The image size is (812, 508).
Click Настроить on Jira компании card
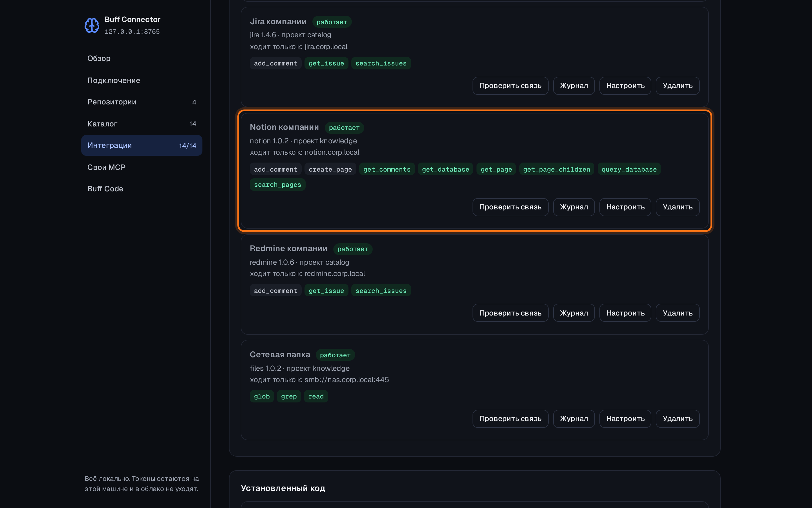click(x=625, y=86)
